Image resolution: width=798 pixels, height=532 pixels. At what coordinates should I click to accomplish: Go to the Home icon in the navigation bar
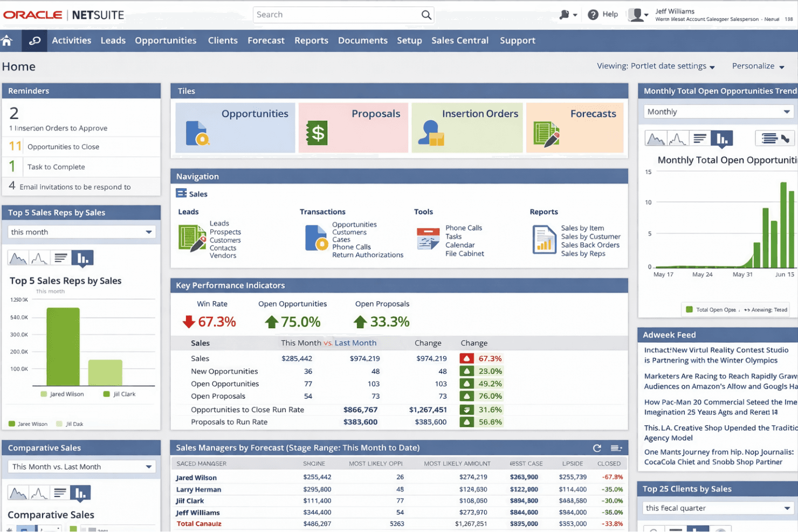tap(7, 40)
